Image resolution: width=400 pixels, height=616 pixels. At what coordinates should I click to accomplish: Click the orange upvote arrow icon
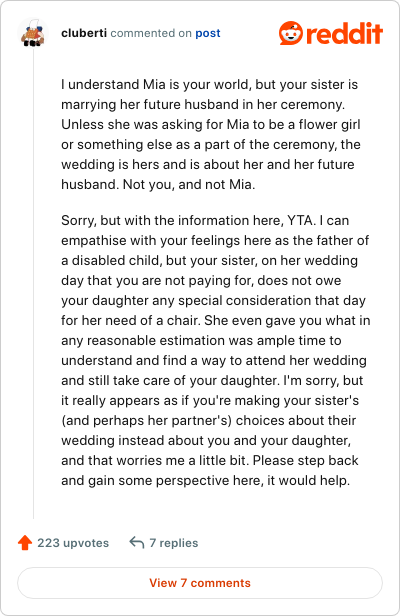point(25,543)
